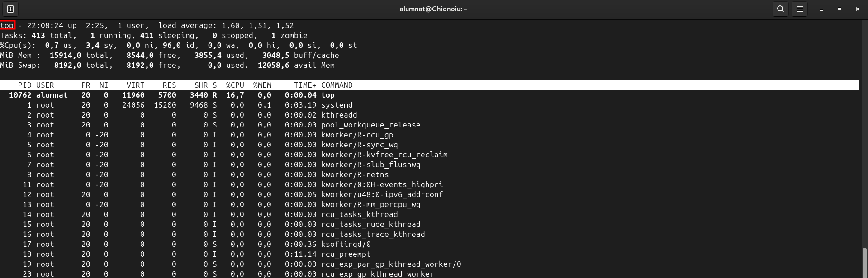Click the PID column header
The height and width of the screenshot is (278, 868).
tap(24, 85)
